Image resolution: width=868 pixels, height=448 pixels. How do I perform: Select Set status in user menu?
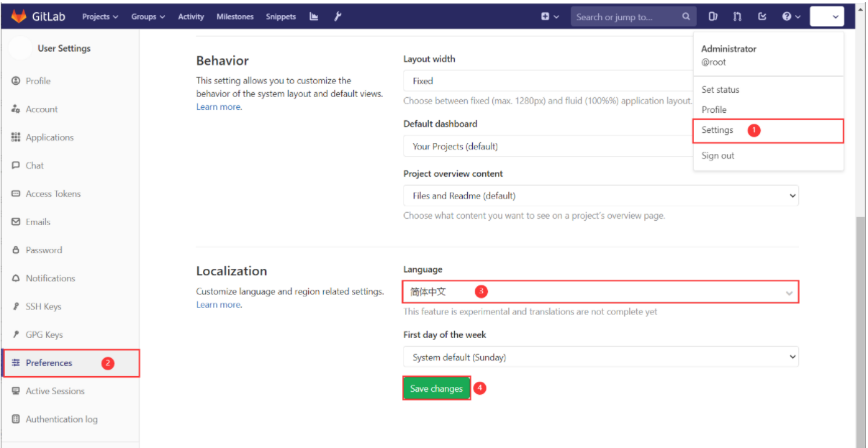(x=720, y=90)
